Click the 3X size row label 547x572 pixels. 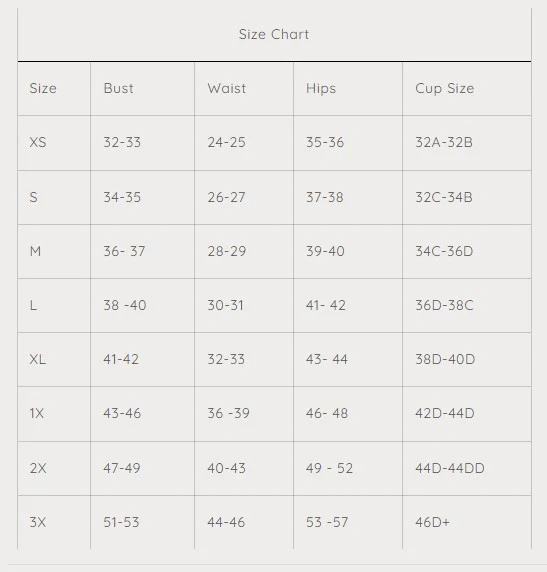(38, 522)
